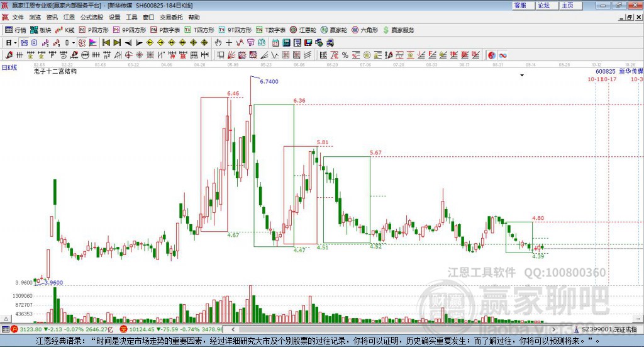Step chart right with black arrow

[x=139, y=43]
